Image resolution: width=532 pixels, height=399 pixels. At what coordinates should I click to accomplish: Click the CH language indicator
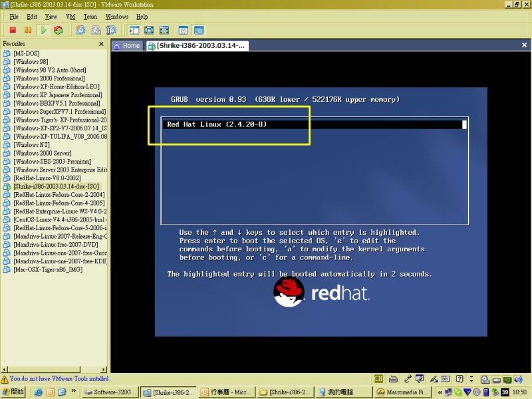pos(378,378)
